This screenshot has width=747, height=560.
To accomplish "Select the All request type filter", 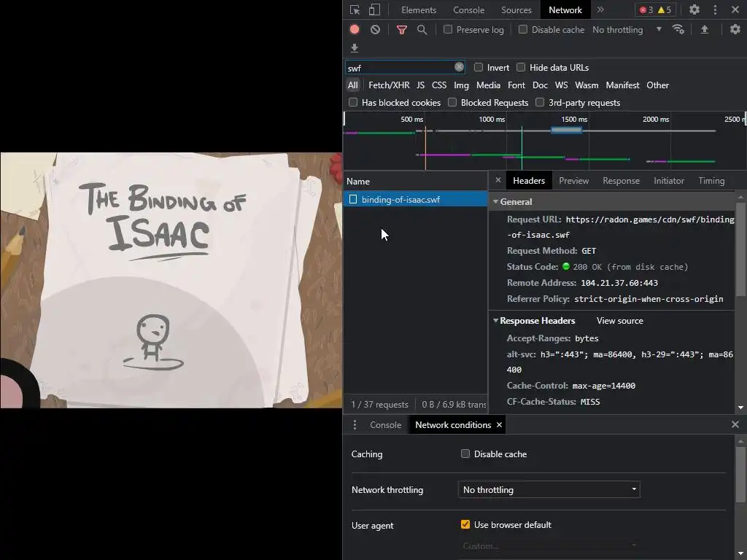I will pyautogui.click(x=352, y=85).
